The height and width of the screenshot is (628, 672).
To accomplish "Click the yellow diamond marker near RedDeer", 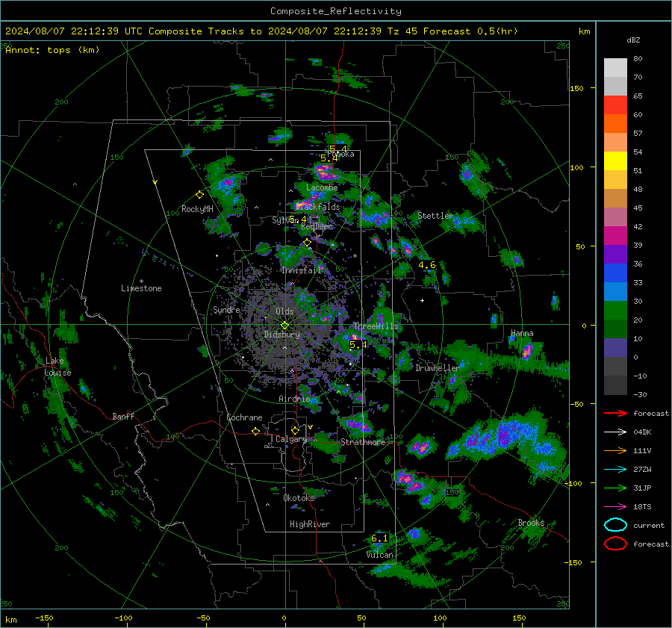I will (307, 243).
